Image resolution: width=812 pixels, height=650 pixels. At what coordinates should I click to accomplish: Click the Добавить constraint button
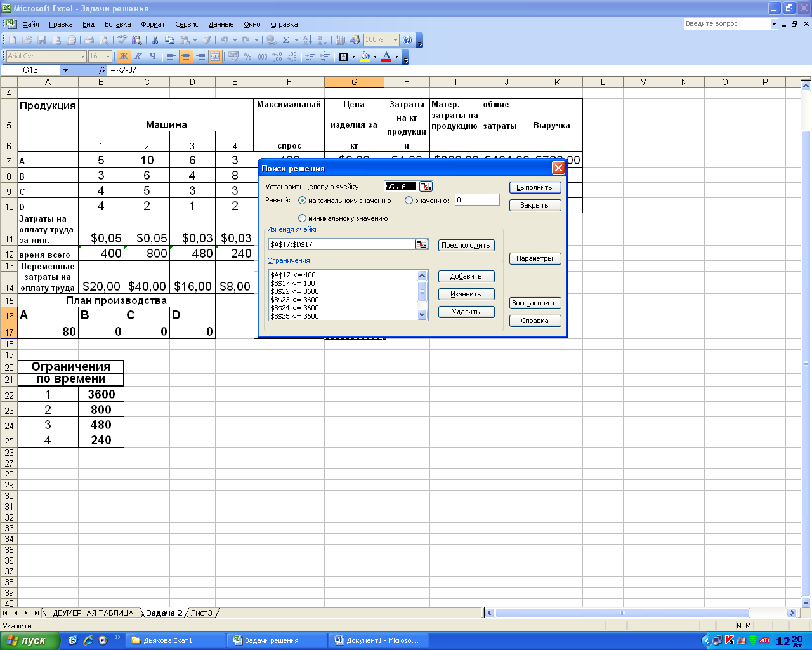[x=466, y=276]
